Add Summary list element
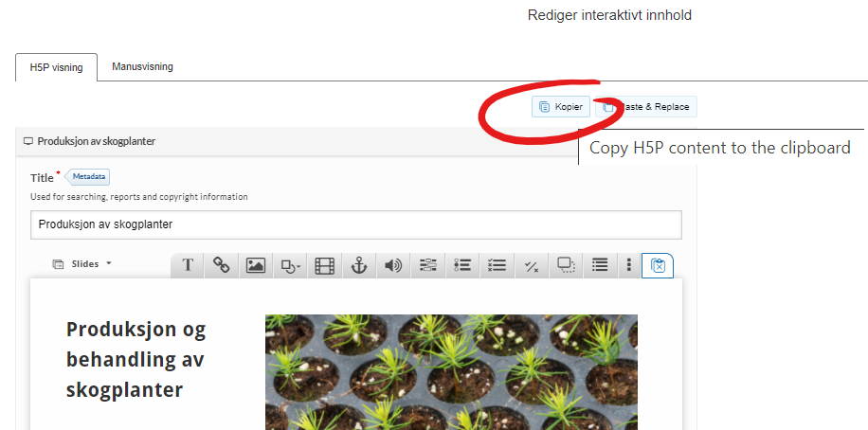The height and width of the screenshot is (430, 868). click(600, 265)
